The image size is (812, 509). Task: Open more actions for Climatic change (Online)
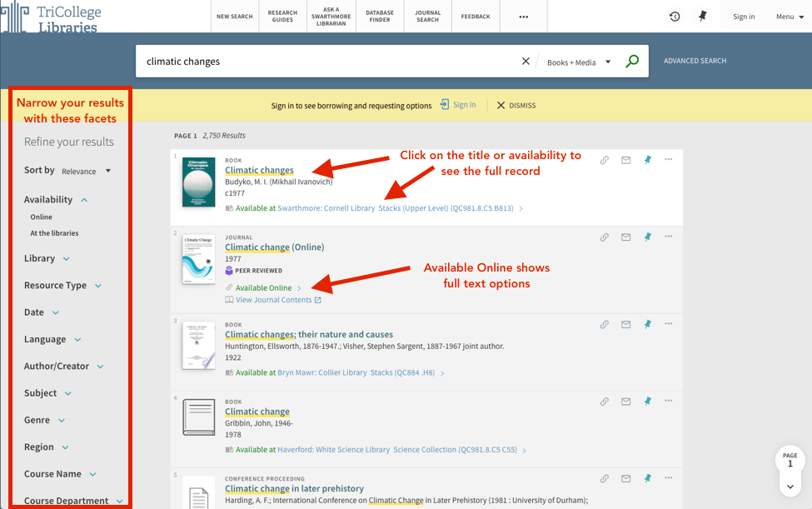pos(669,237)
